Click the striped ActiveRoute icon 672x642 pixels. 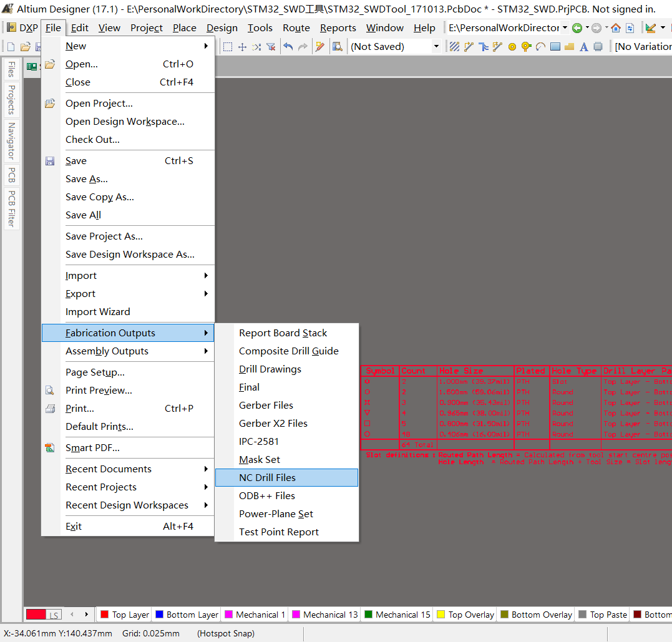pos(455,47)
